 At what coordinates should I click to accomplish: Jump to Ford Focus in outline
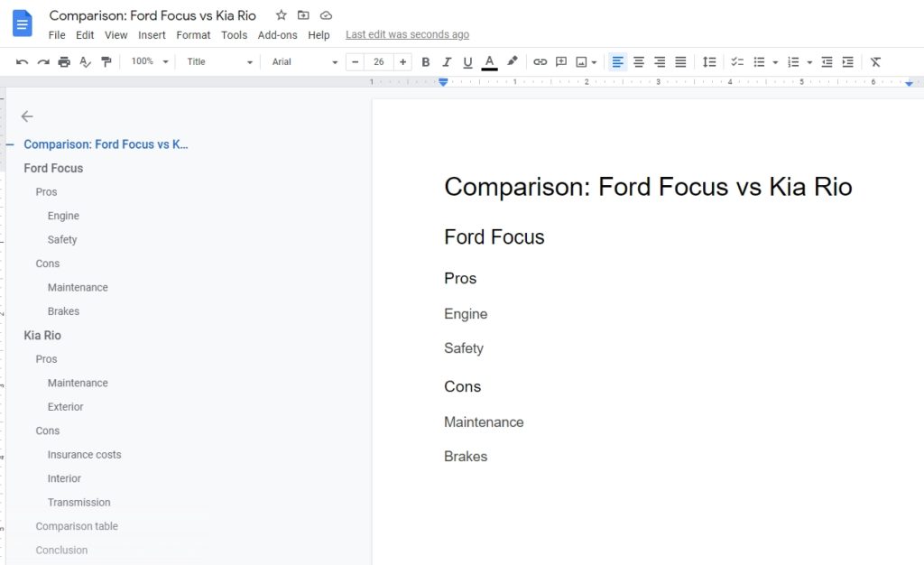pos(53,168)
